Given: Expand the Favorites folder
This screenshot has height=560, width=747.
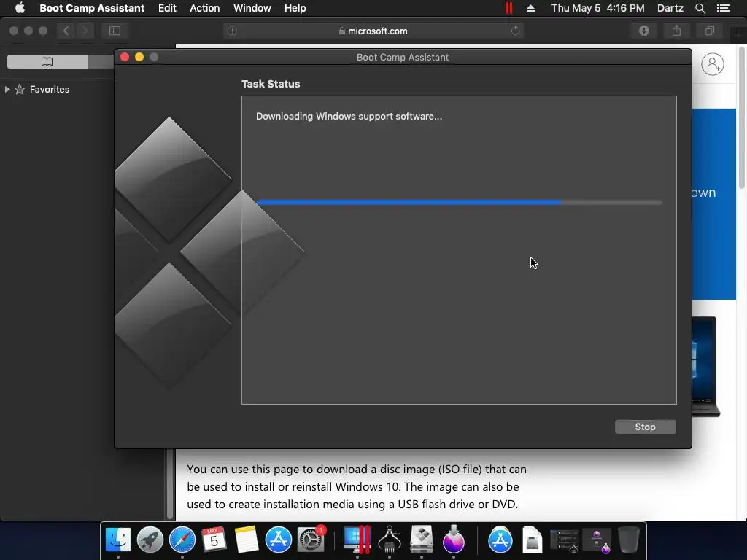Looking at the screenshot, I should click(7, 89).
